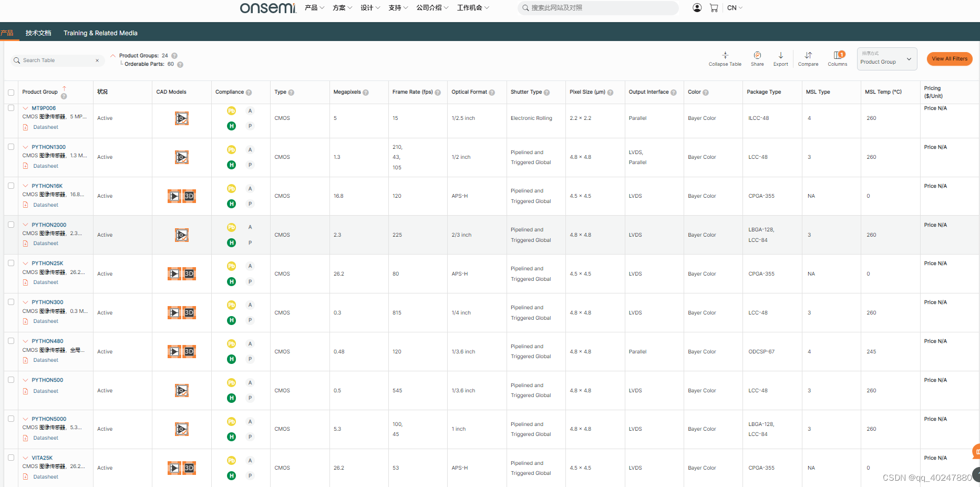Open the 方案 navigation menu
The height and width of the screenshot is (487, 980).
point(342,8)
